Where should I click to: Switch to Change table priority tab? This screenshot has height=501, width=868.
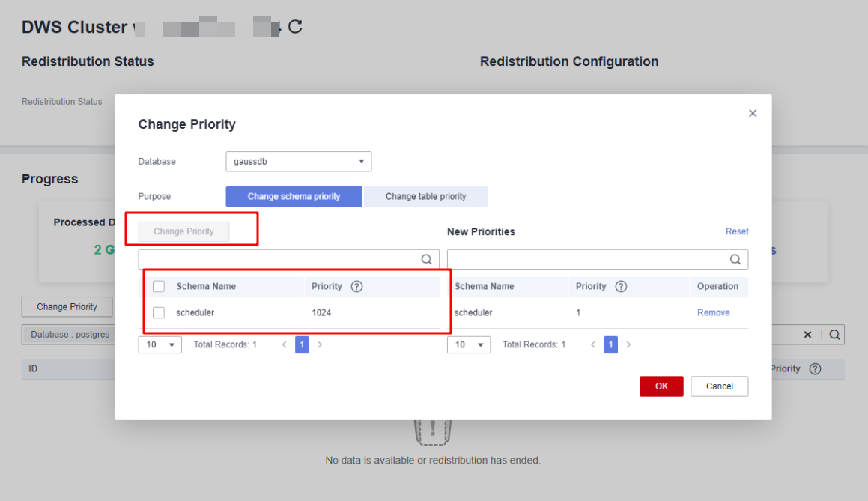coord(425,196)
